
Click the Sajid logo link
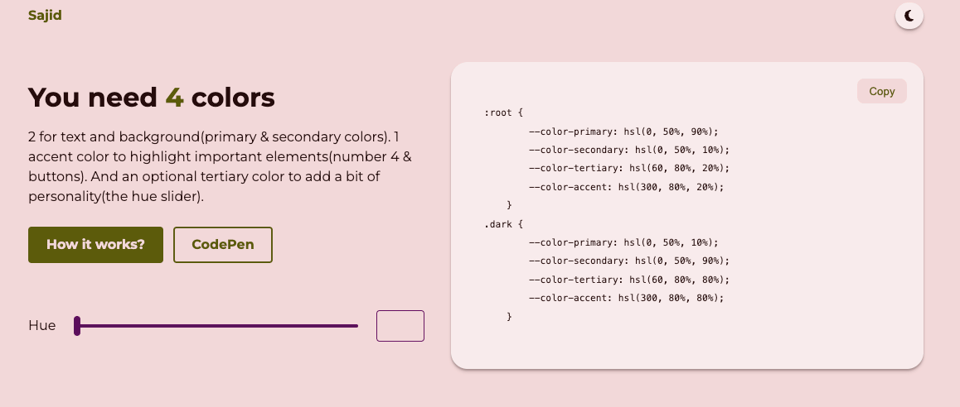pos(45,15)
